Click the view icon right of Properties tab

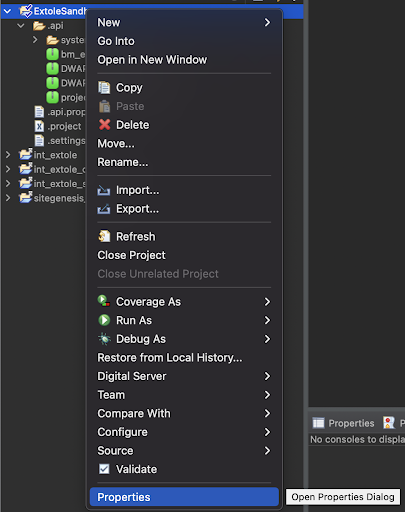coord(389,423)
